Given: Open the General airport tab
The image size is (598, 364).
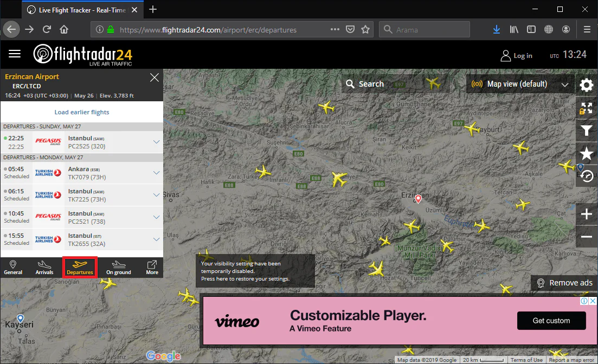Looking at the screenshot, I should click(x=13, y=268).
